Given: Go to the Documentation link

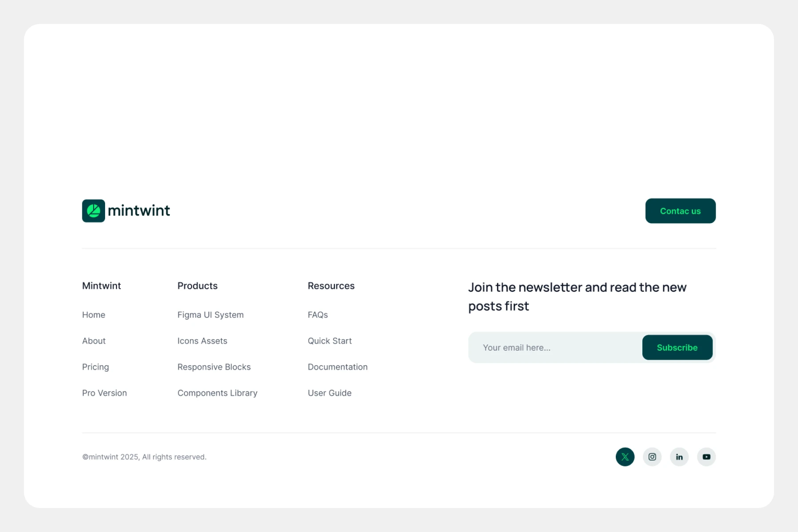Looking at the screenshot, I should [x=338, y=367].
